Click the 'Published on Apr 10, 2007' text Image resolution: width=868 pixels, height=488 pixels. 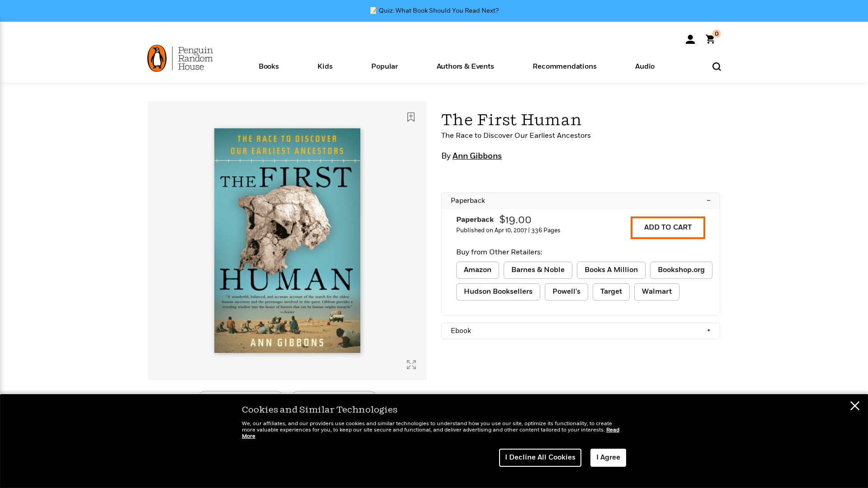tap(491, 230)
